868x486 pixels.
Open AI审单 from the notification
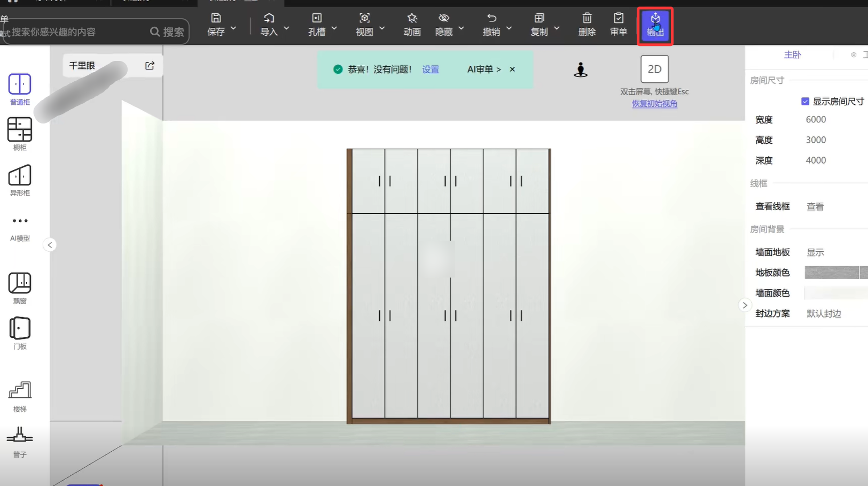pyautogui.click(x=484, y=70)
